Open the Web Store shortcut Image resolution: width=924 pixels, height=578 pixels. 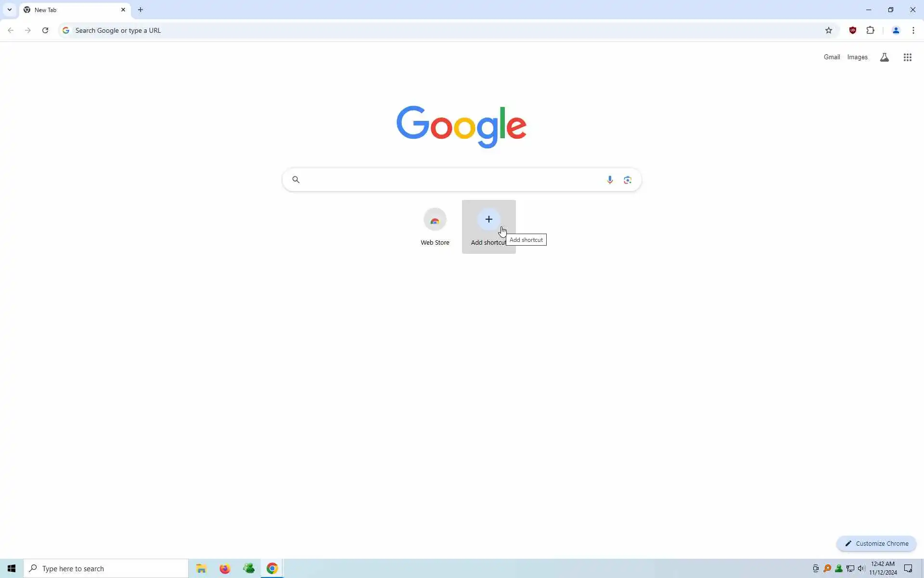click(x=435, y=226)
